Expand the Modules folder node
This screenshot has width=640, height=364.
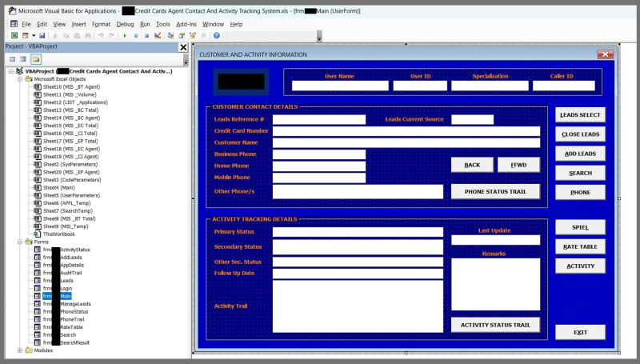[21, 350]
